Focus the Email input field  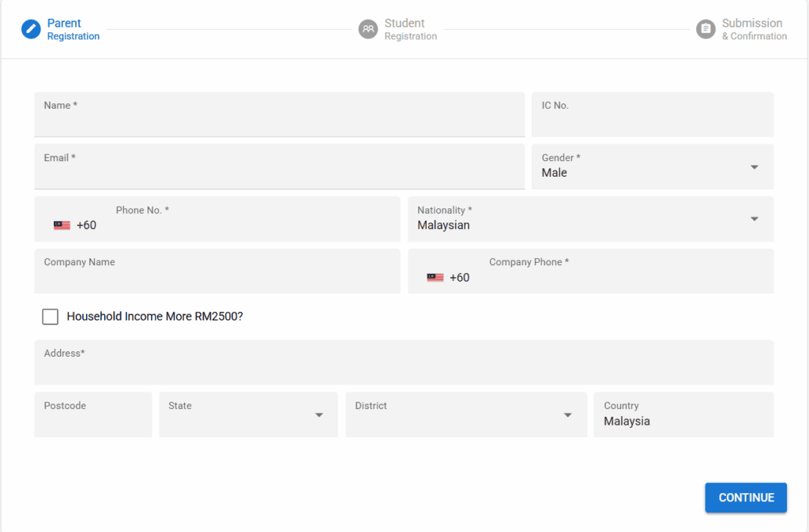click(279, 167)
